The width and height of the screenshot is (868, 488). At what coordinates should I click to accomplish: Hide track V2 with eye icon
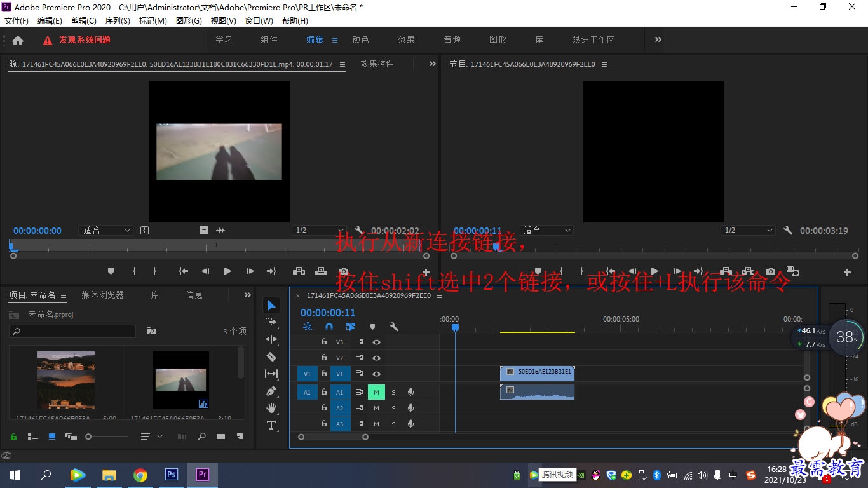point(376,358)
